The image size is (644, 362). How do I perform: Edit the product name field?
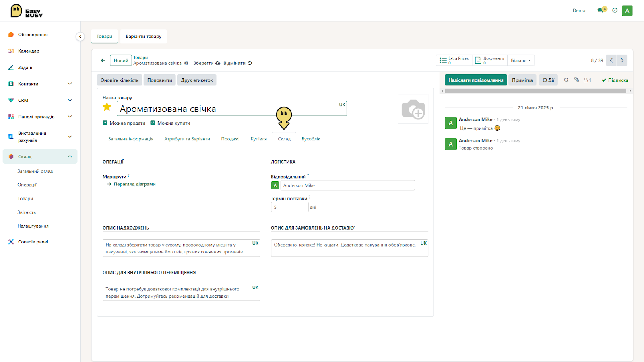click(232, 109)
